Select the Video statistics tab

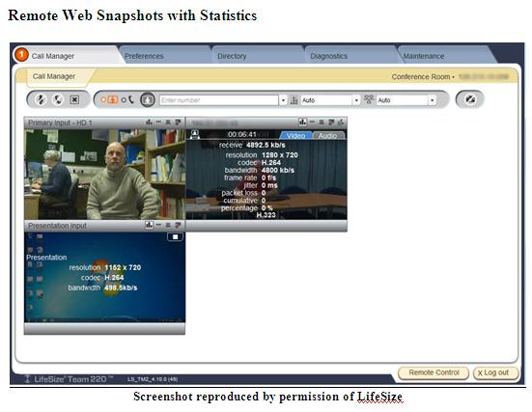point(295,136)
